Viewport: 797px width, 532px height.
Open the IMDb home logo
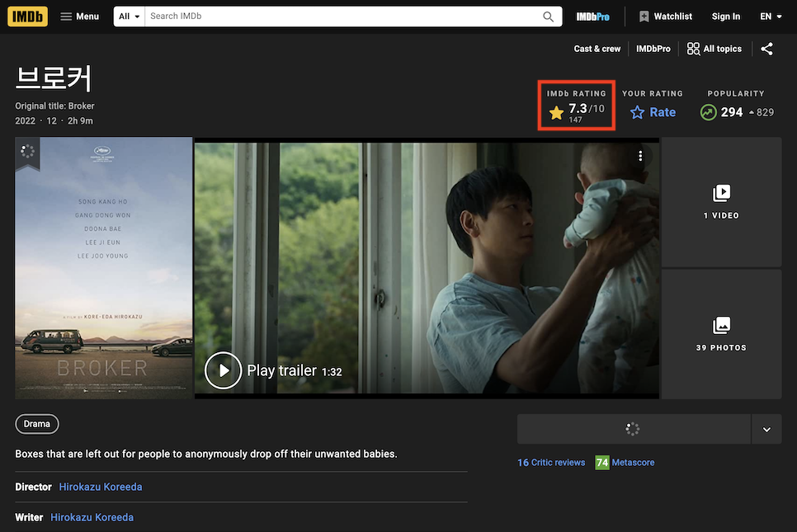click(x=27, y=16)
